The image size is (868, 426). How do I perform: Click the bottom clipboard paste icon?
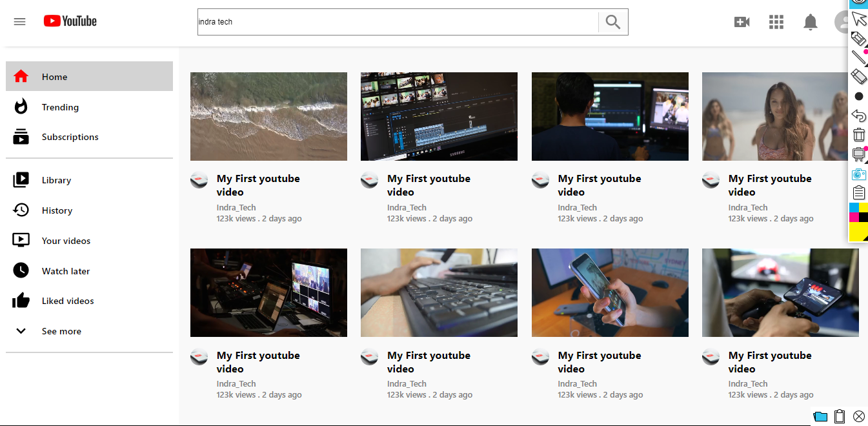[840, 416]
